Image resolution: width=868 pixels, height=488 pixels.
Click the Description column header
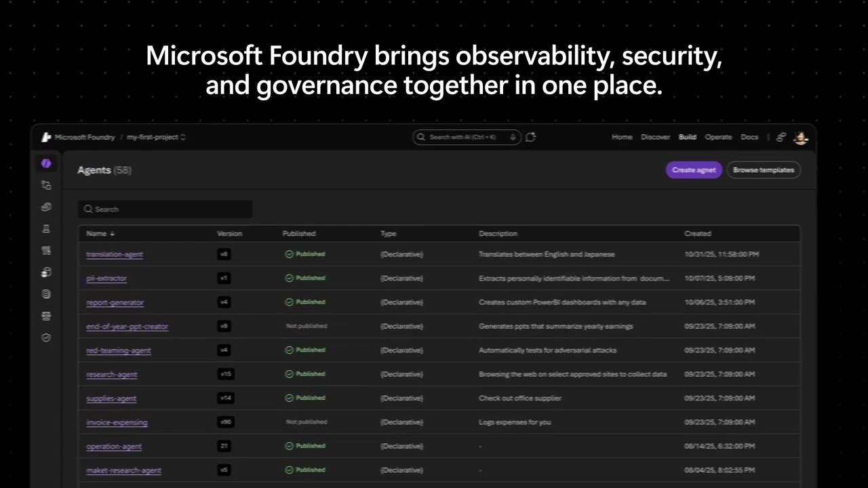pos(498,233)
